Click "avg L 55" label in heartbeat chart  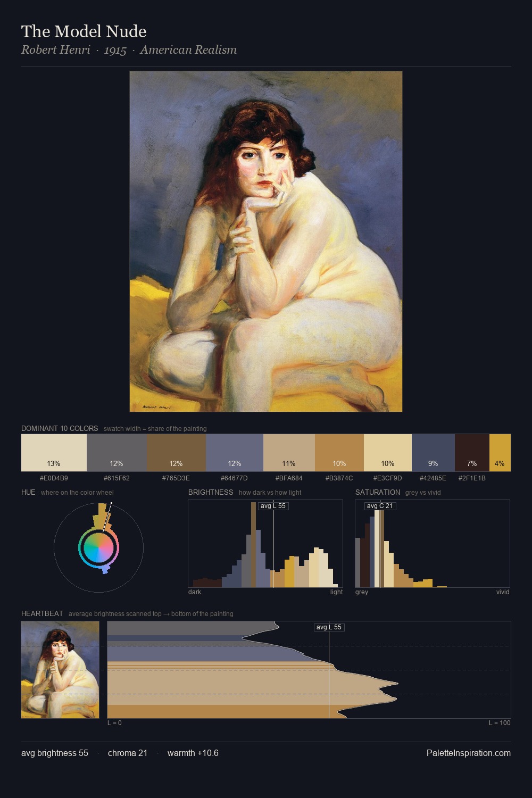pos(329,627)
